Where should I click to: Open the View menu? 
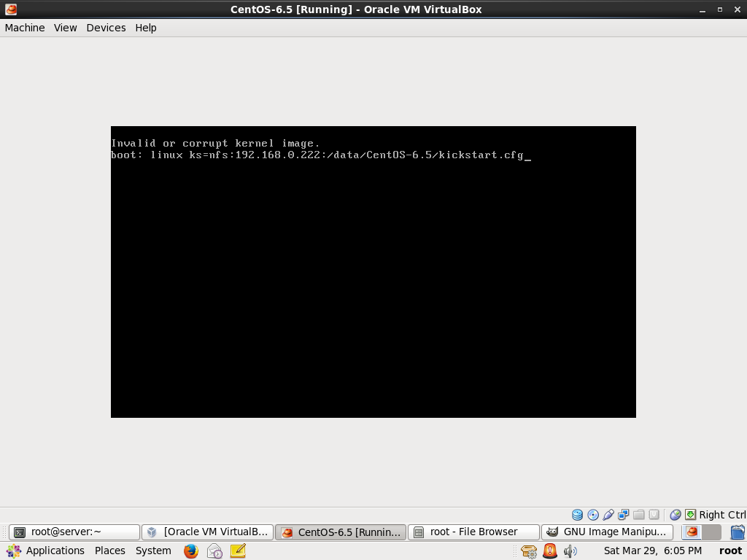(65, 28)
